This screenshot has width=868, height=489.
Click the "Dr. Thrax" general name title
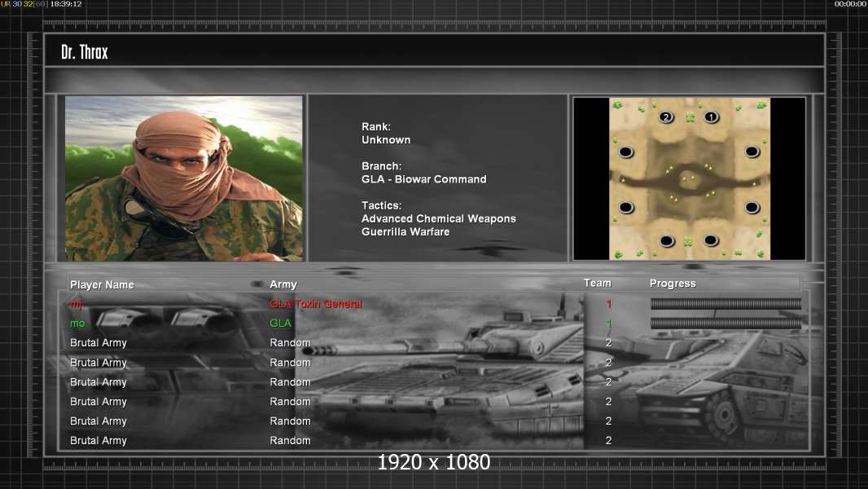(84, 52)
